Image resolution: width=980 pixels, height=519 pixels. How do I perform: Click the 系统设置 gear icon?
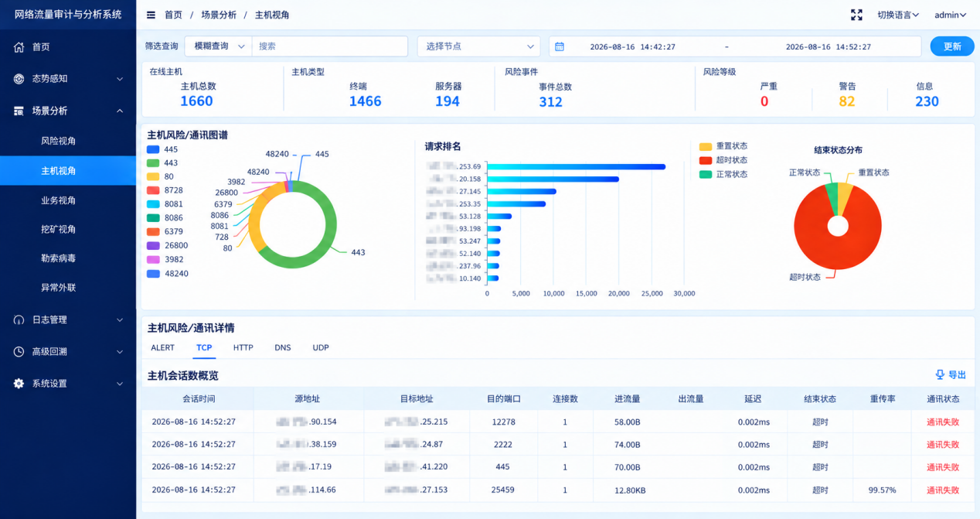19,384
